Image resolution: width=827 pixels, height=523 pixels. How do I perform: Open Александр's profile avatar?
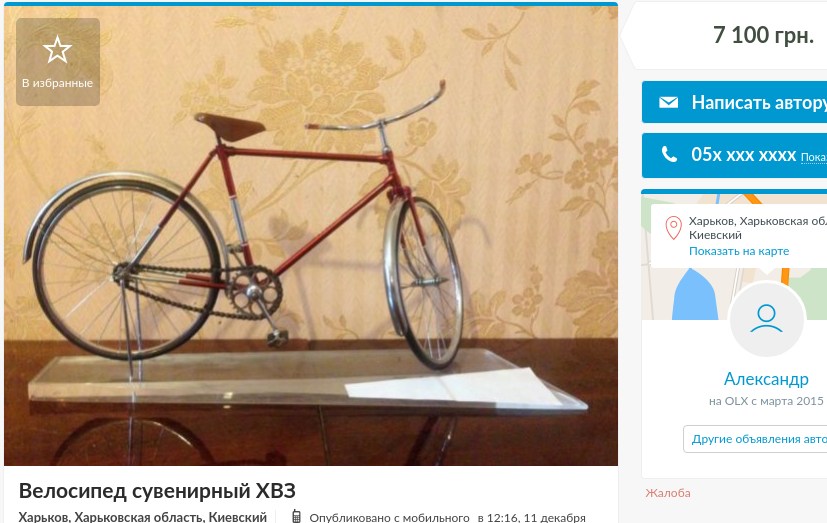coord(766,319)
